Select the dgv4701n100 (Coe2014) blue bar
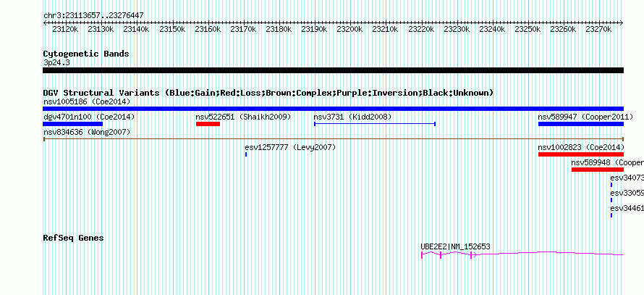This screenshot has width=644, height=295. point(72,124)
